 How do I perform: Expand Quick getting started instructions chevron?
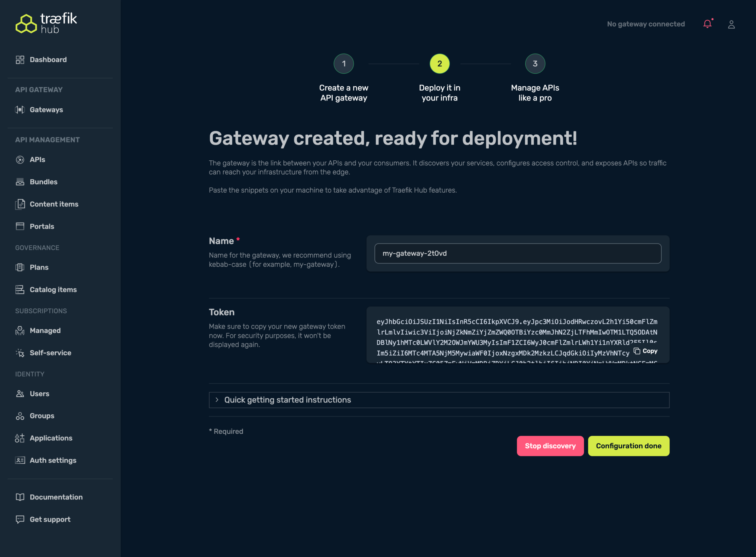point(217,399)
